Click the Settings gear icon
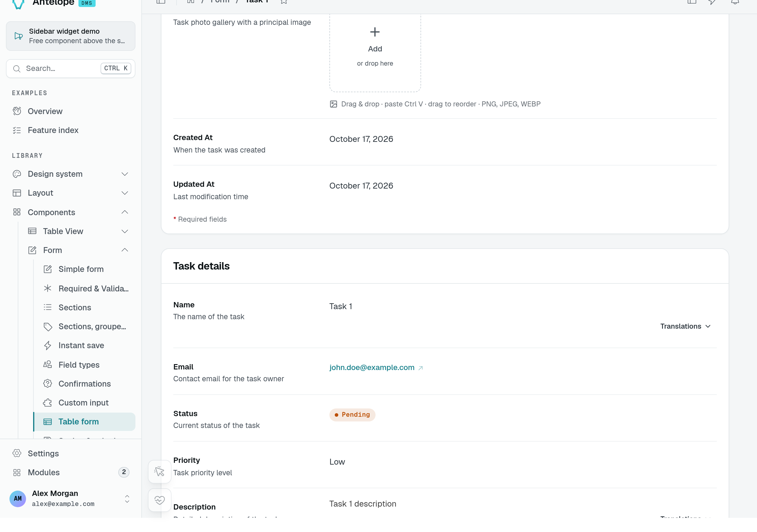Image resolution: width=757 pixels, height=532 pixels. tap(17, 453)
